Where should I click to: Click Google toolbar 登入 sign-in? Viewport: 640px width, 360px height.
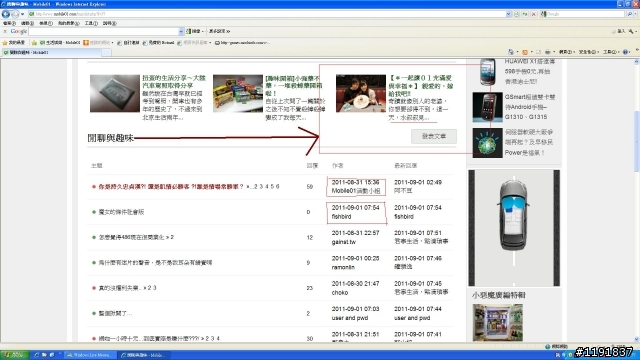click(618, 31)
